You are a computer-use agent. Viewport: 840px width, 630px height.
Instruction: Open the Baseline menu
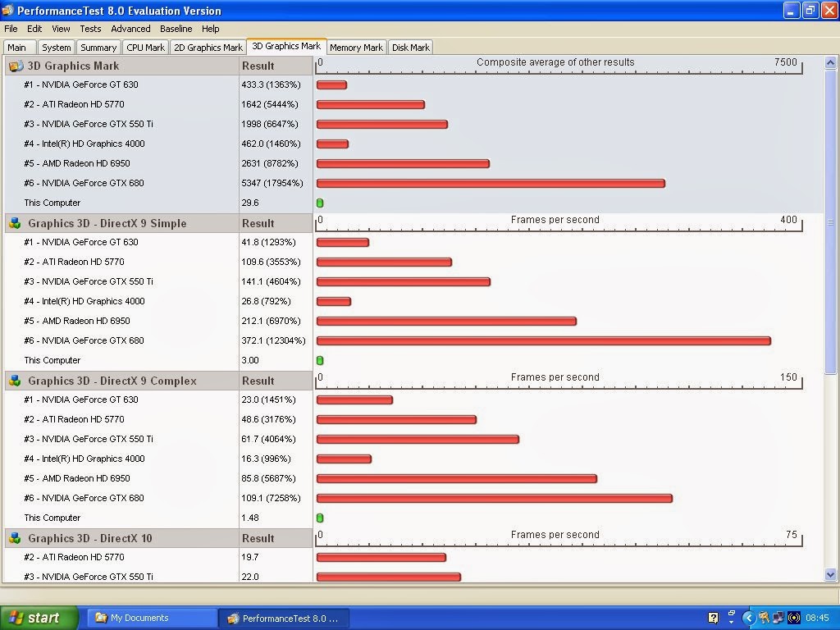point(176,29)
